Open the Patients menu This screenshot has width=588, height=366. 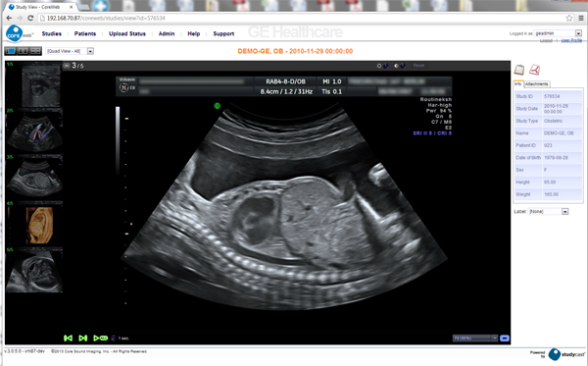(x=85, y=33)
